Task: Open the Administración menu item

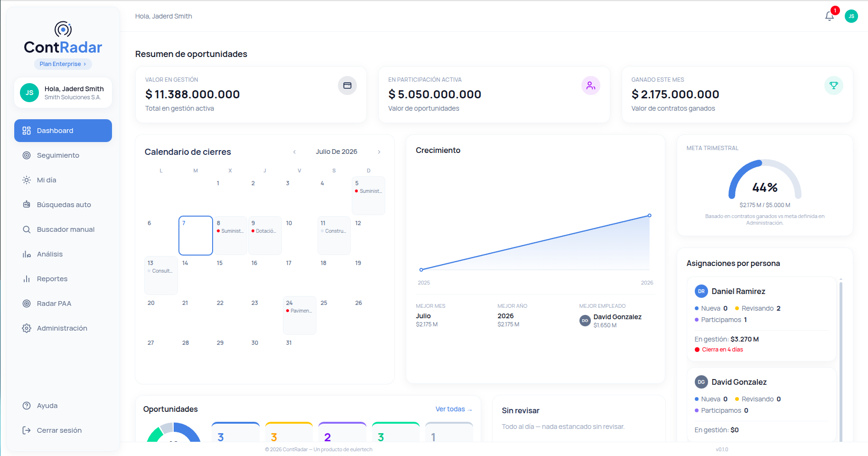Action: tap(63, 328)
